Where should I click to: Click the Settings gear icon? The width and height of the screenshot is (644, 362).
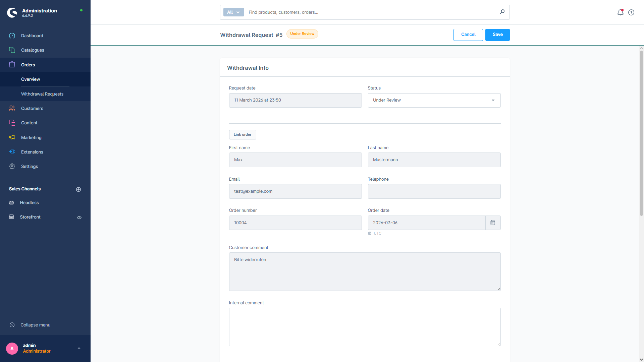[x=12, y=167]
